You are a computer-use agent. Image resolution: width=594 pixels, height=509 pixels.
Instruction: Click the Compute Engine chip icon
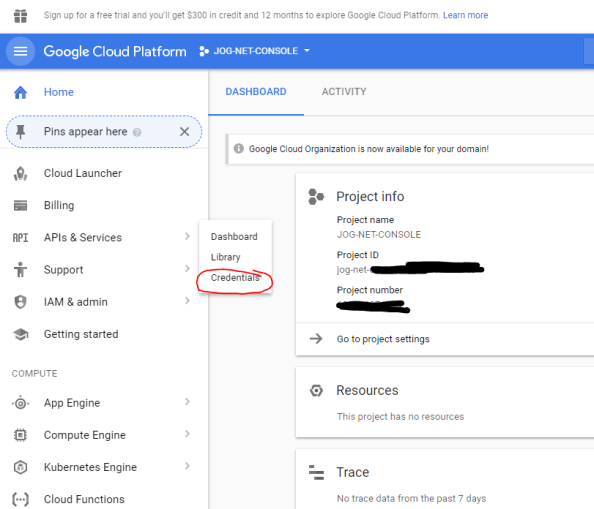coord(20,435)
